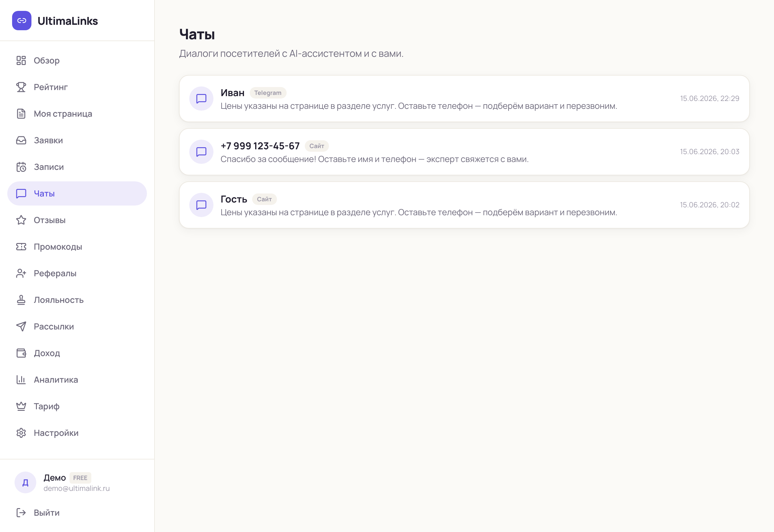Click the UltimaLinks brand name

tap(68, 21)
